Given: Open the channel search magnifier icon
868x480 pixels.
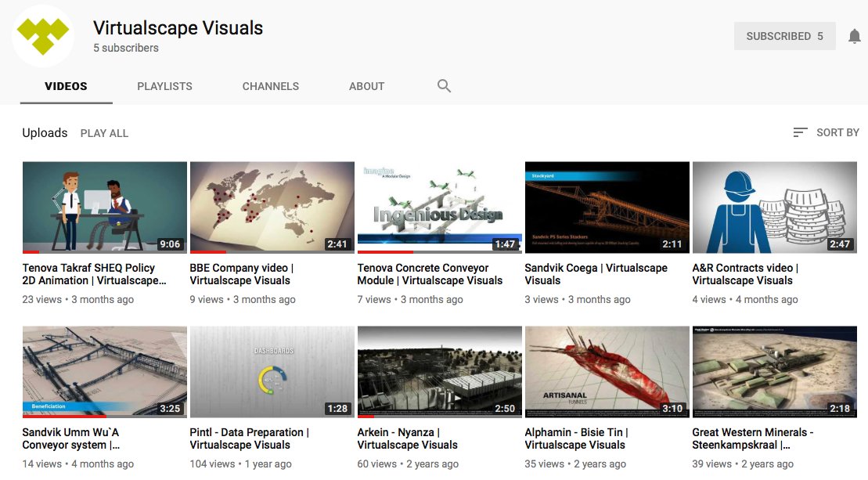Looking at the screenshot, I should [444, 86].
